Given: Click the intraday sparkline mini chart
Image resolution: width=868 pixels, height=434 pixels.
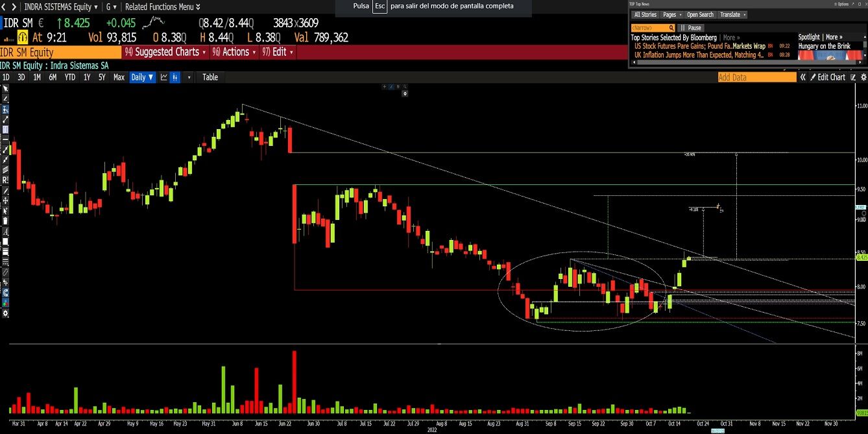Looking at the screenshot, I should pyautogui.click(x=154, y=22).
